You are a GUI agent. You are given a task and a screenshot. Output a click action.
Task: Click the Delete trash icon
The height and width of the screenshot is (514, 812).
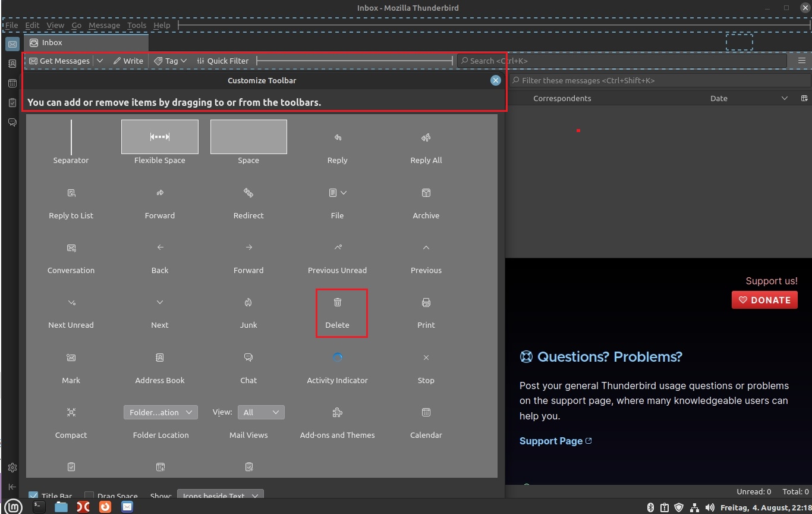337,303
